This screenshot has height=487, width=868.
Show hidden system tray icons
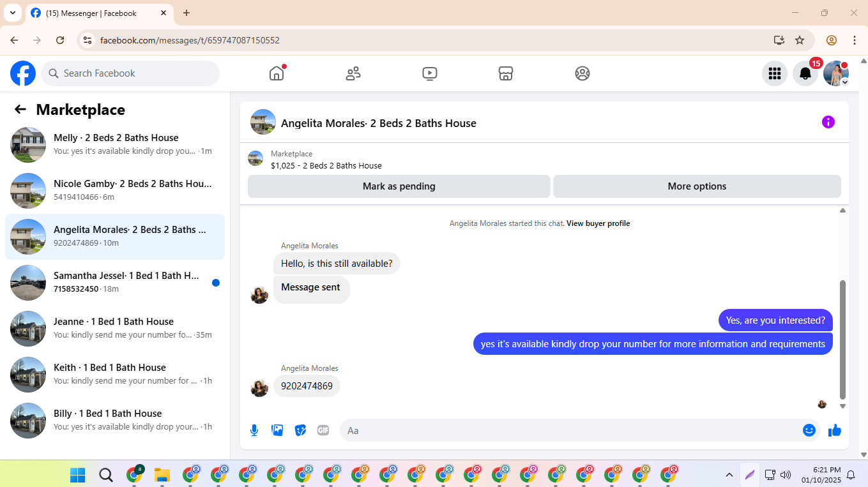pyautogui.click(x=729, y=475)
